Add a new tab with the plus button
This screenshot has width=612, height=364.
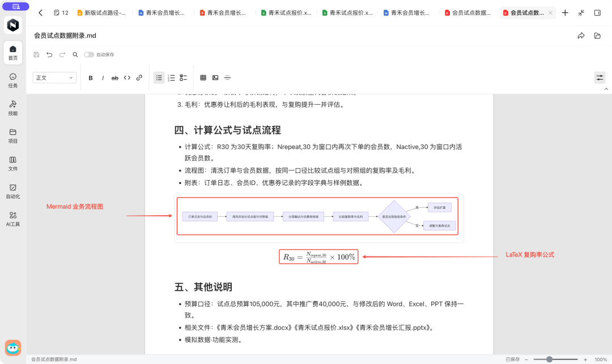pyautogui.click(x=565, y=13)
